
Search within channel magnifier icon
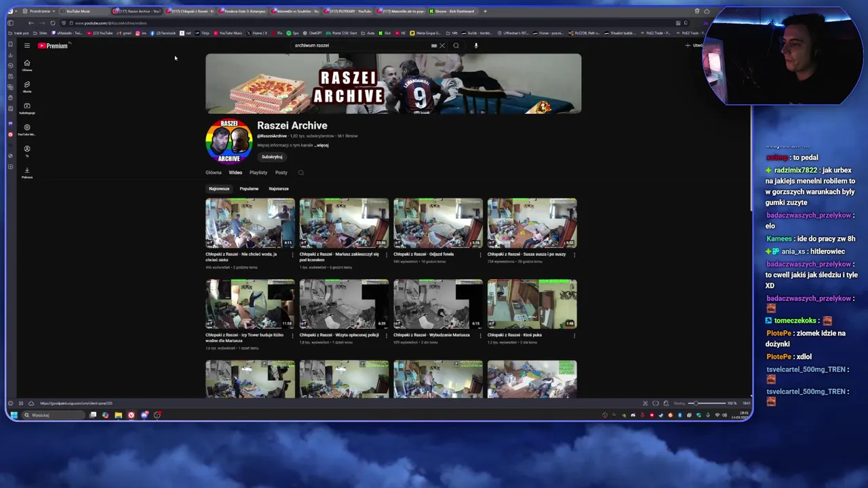coord(300,172)
